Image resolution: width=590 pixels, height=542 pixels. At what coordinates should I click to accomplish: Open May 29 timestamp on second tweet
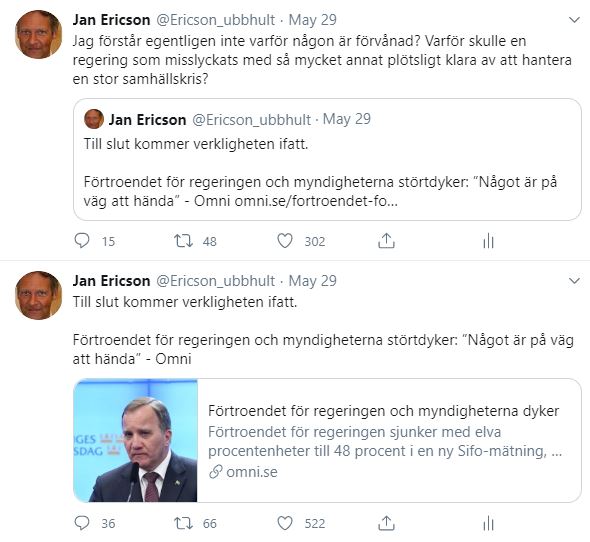pos(312,281)
